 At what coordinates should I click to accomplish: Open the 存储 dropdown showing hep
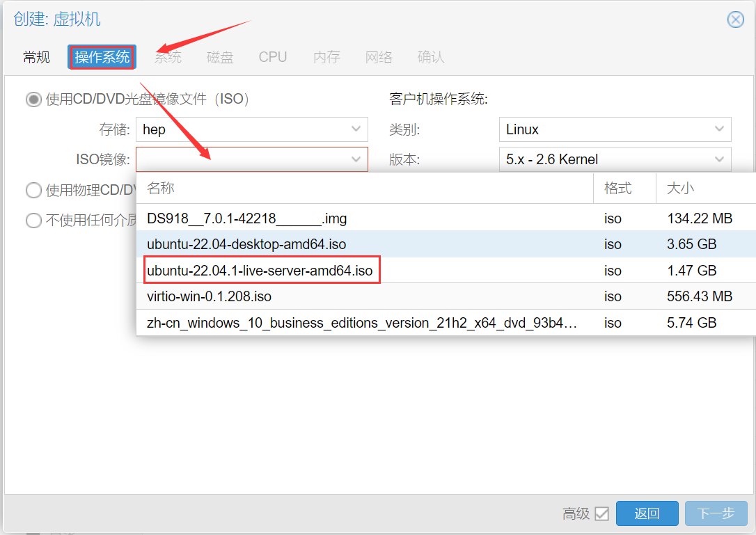pos(252,129)
